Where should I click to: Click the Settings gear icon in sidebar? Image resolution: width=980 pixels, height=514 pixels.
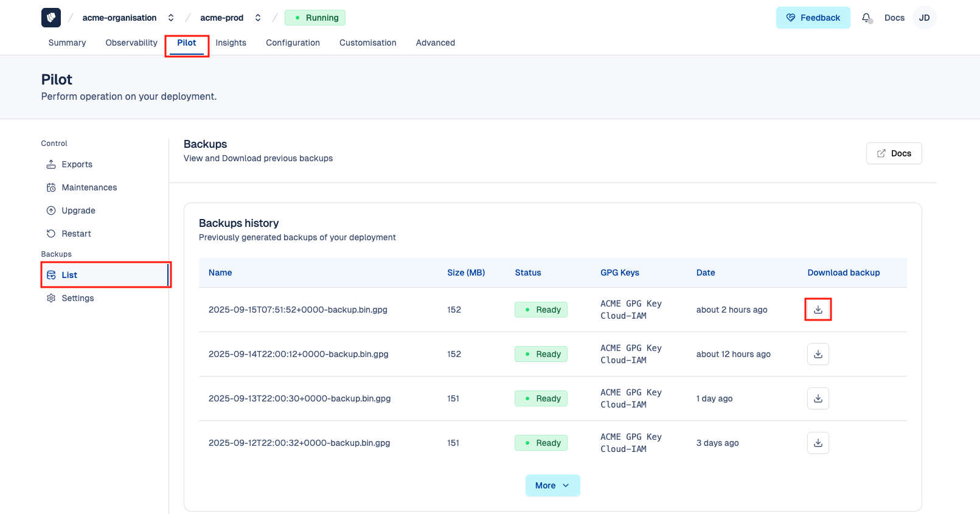(51, 298)
